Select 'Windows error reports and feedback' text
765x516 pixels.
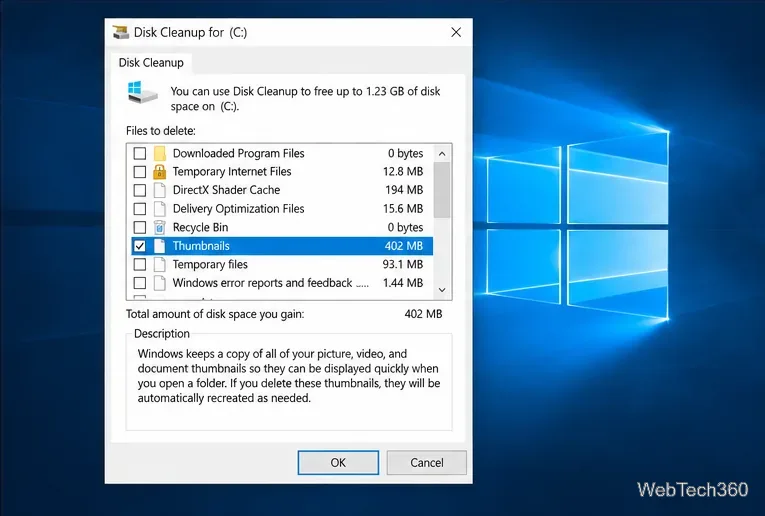click(x=262, y=283)
